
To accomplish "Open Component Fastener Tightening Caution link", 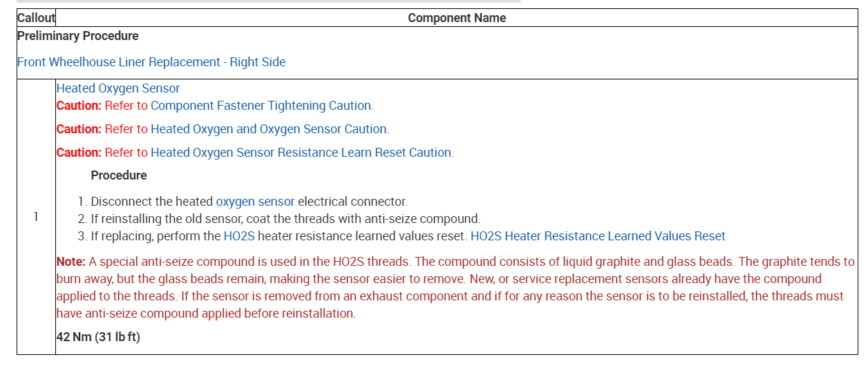I will click(x=261, y=106).
